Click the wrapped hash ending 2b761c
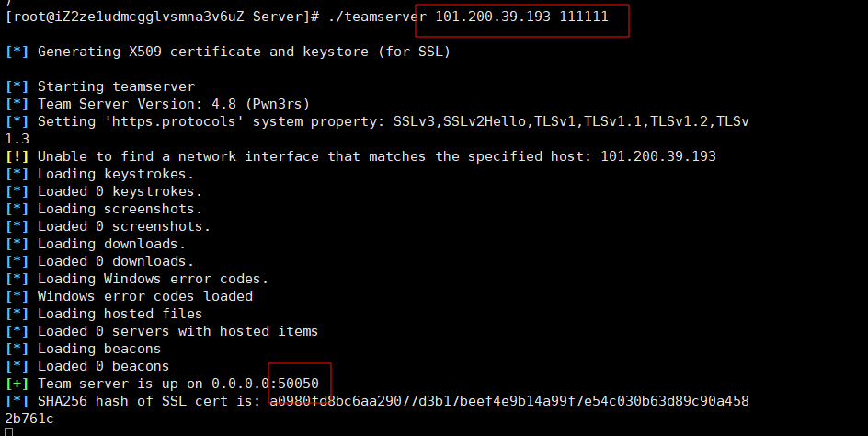The image size is (868, 436). [x=29, y=419]
